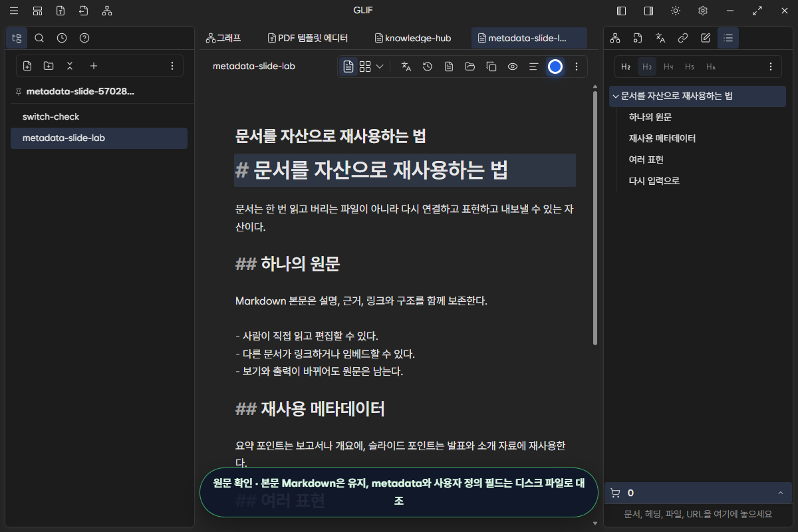This screenshot has height=532, width=798.
Task: Create a new folder in explorer
Action: tap(49, 66)
